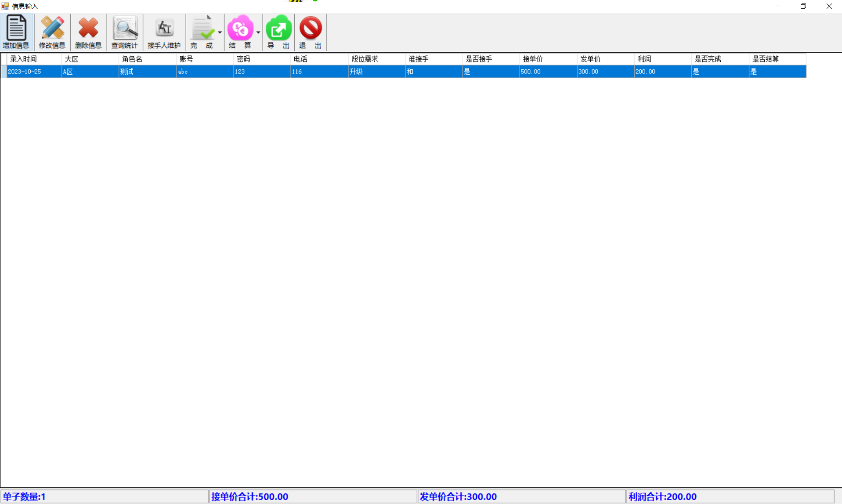
Task: Click the 是否完成 column header
Action: [720, 59]
